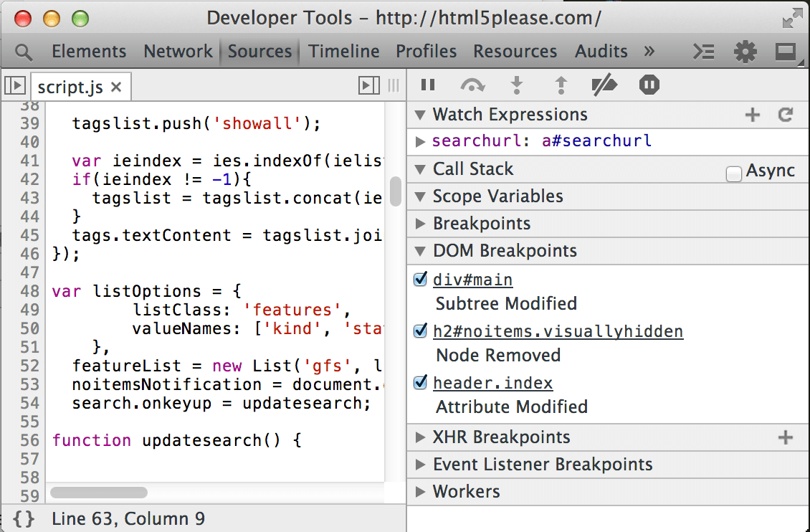Click the step out of function icon

561,86
